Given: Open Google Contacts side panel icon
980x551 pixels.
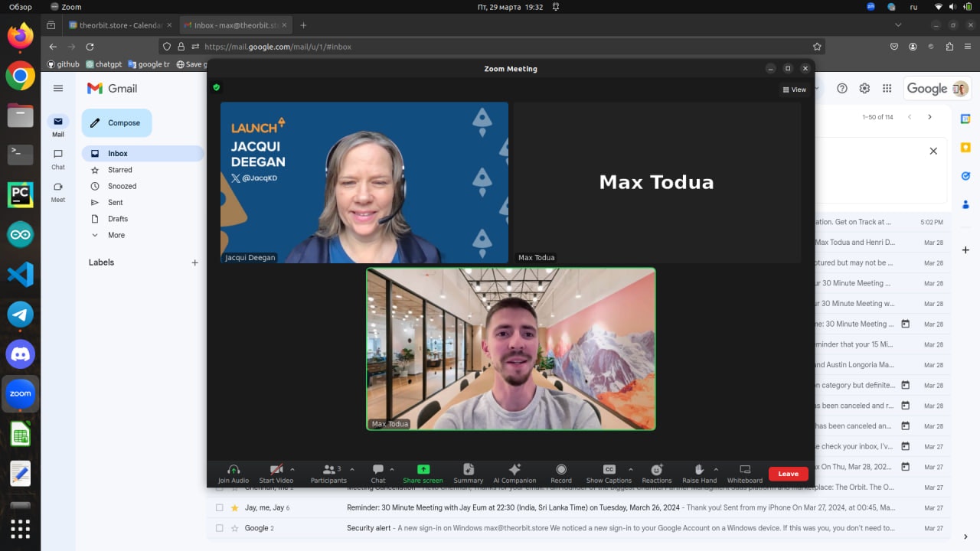Looking at the screenshot, I should [x=965, y=204].
